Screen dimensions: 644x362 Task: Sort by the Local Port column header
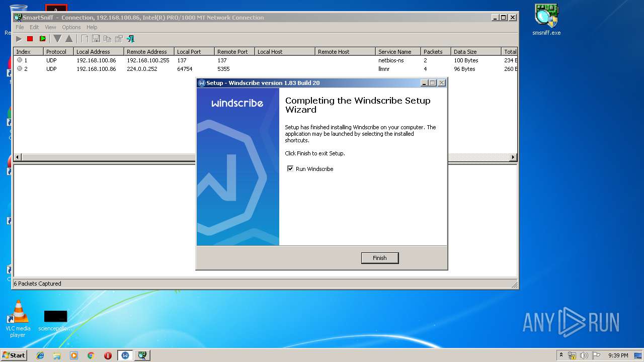tap(194, 52)
